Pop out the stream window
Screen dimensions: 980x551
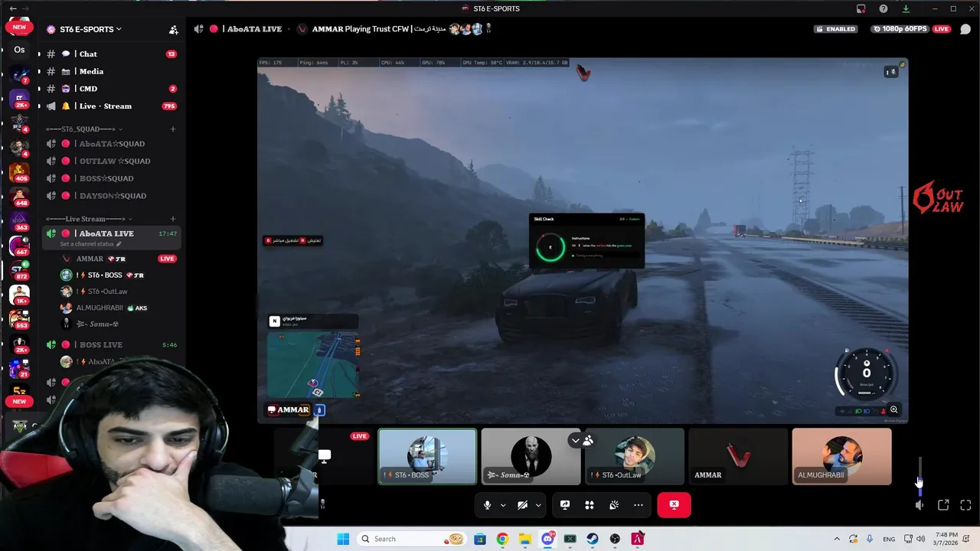click(x=943, y=505)
